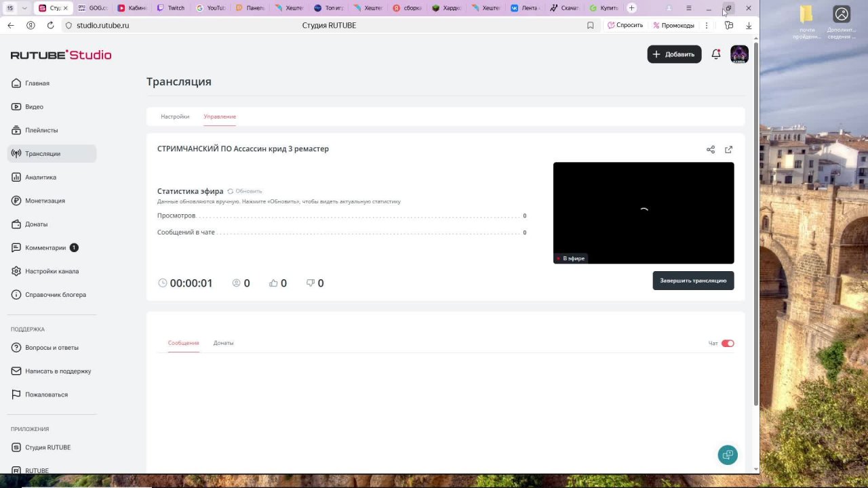Switch to the Сообщения chat tab

[183, 343]
